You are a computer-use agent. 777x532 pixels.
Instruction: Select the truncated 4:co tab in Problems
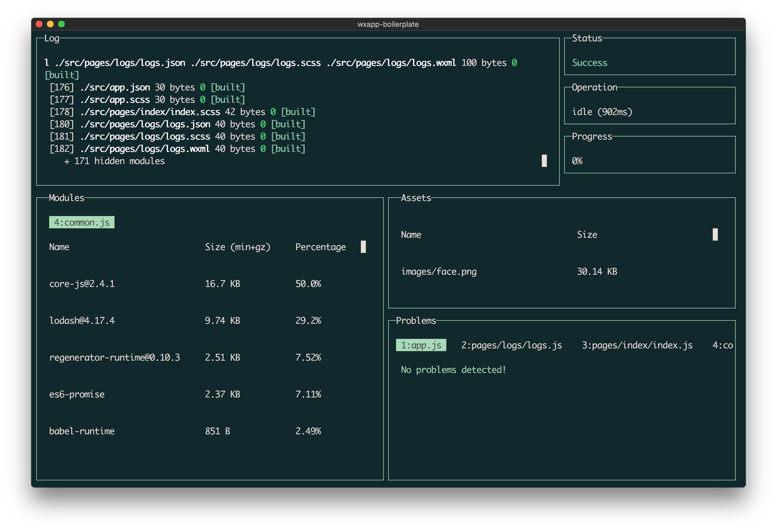(723, 345)
